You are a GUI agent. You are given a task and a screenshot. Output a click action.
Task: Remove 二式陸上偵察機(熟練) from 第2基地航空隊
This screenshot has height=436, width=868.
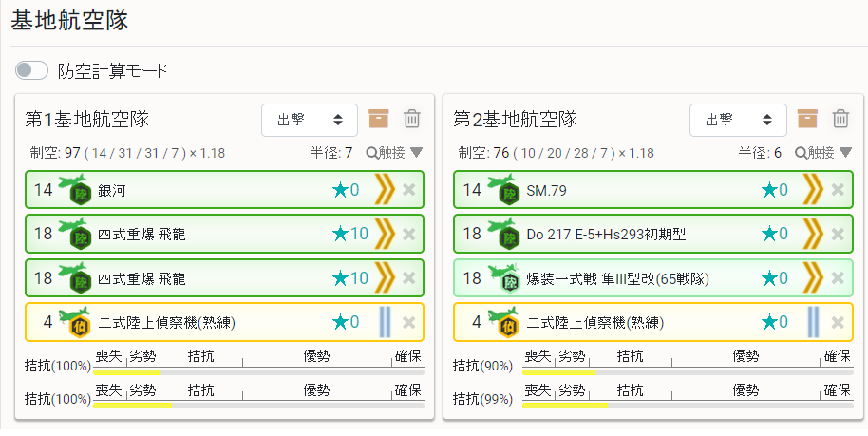pyautogui.click(x=838, y=322)
